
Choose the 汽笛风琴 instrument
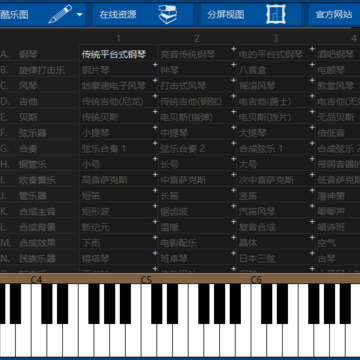pyautogui.click(x=257, y=212)
